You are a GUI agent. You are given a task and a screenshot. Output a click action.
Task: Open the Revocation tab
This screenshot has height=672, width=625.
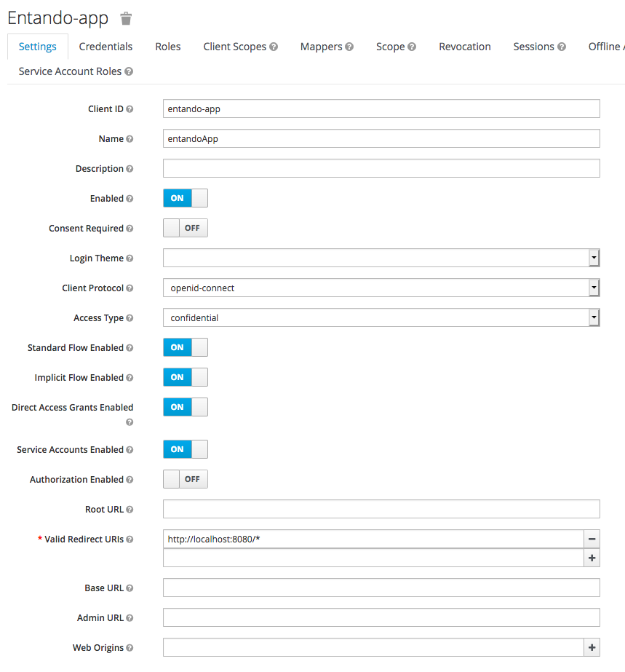pyautogui.click(x=465, y=47)
